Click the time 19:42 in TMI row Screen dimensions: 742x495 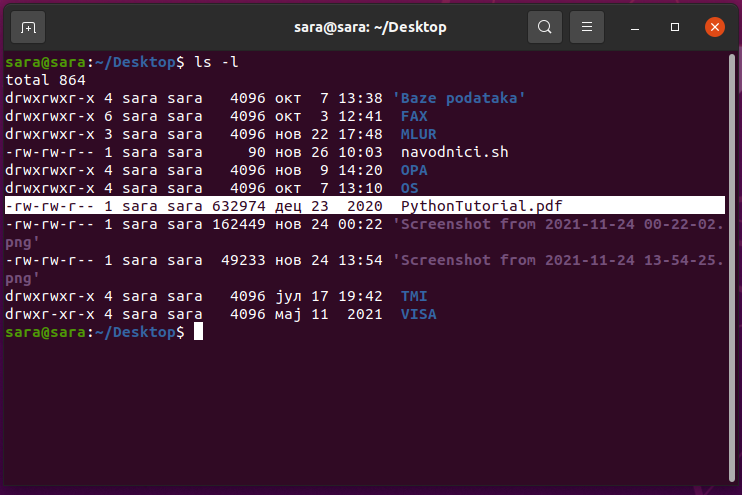point(360,296)
